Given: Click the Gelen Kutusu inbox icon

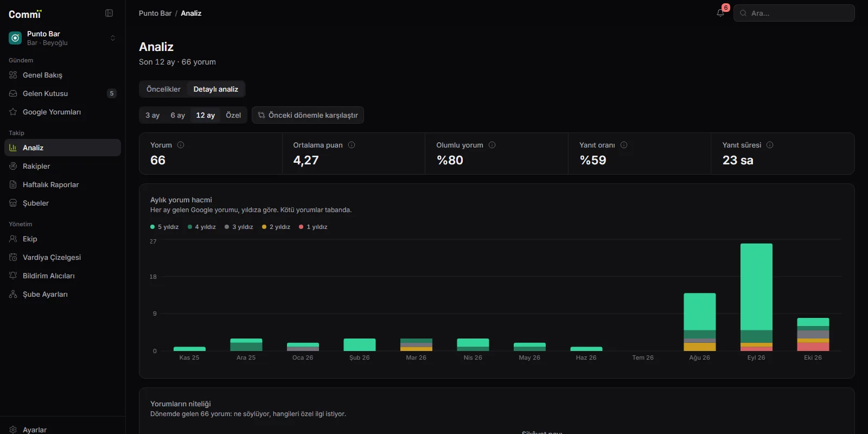Looking at the screenshot, I should click(x=13, y=93).
